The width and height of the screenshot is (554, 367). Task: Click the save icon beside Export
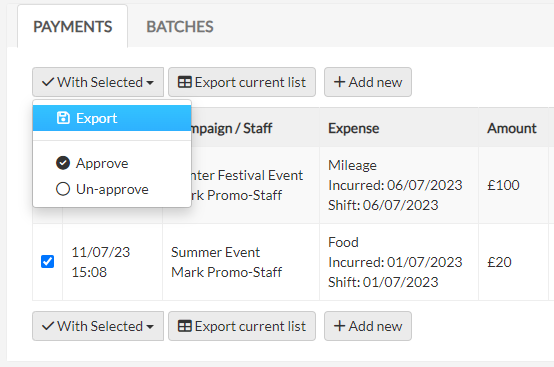point(63,118)
